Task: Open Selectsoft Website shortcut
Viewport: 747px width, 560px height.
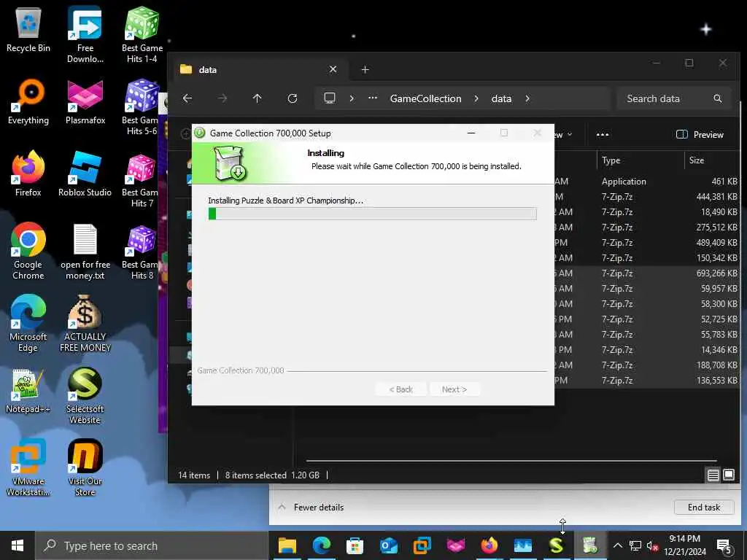Action: [85, 396]
